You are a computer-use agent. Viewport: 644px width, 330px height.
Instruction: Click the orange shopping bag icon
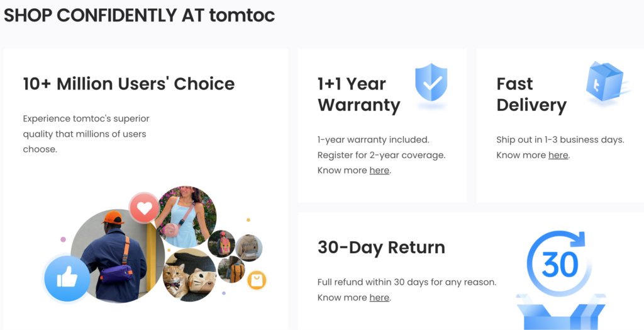[257, 280]
